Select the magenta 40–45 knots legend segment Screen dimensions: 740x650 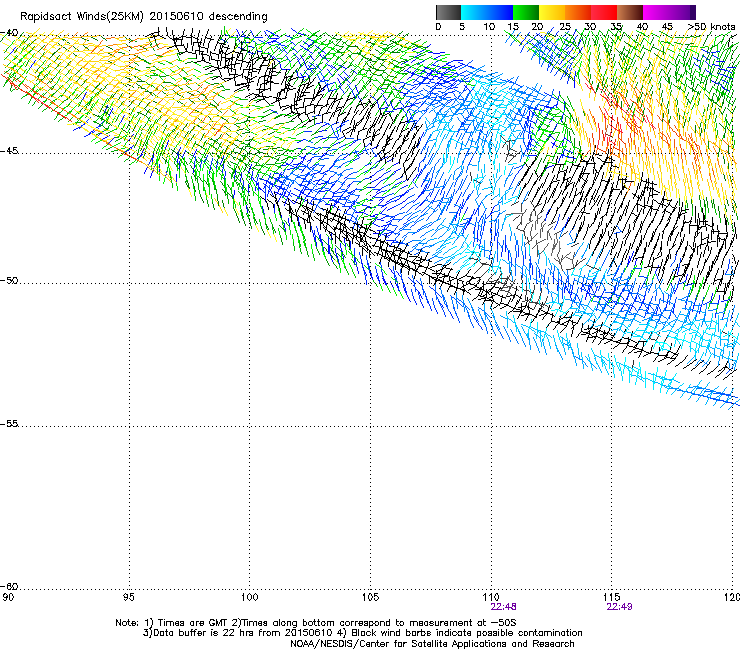click(x=656, y=12)
